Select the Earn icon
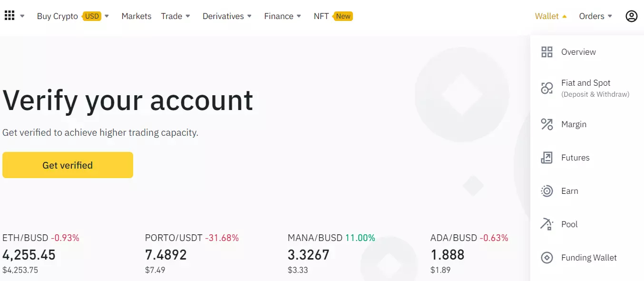Image resolution: width=644 pixels, height=281 pixels. point(547,191)
